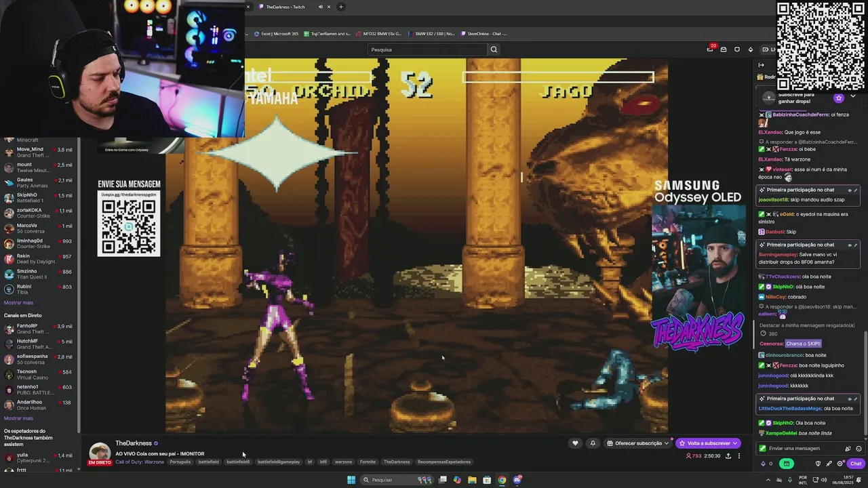Expand Mostrar mais under followed channels
The width and height of the screenshot is (868, 488).
18,303
